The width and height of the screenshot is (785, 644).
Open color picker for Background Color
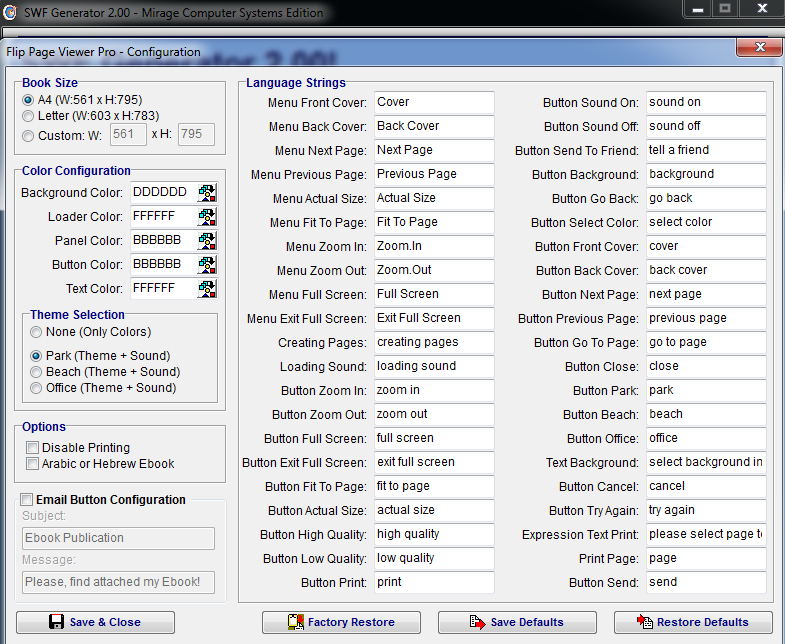point(207,193)
